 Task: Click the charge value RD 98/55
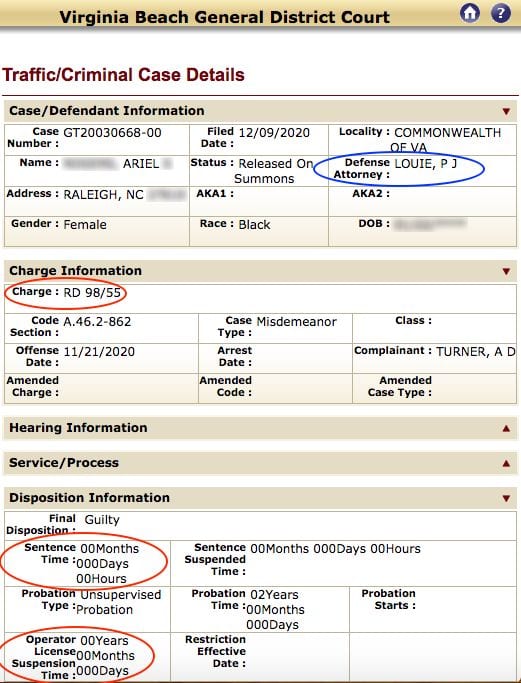coord(92,292)
